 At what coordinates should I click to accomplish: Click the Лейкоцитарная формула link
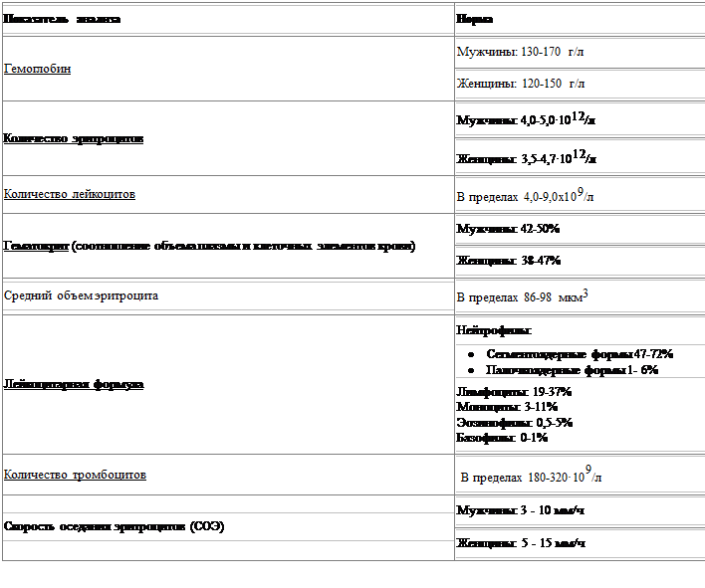point(74,383)
